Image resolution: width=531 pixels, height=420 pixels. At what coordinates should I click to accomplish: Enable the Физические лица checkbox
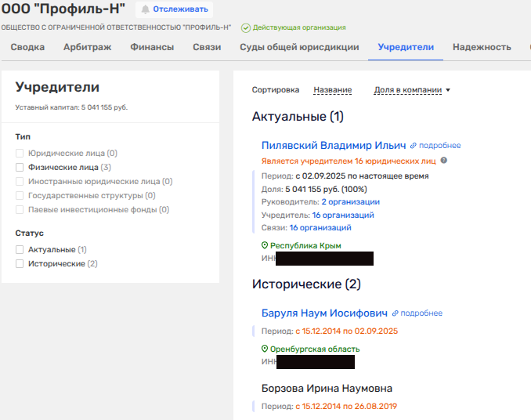click(x=20, y=167)
